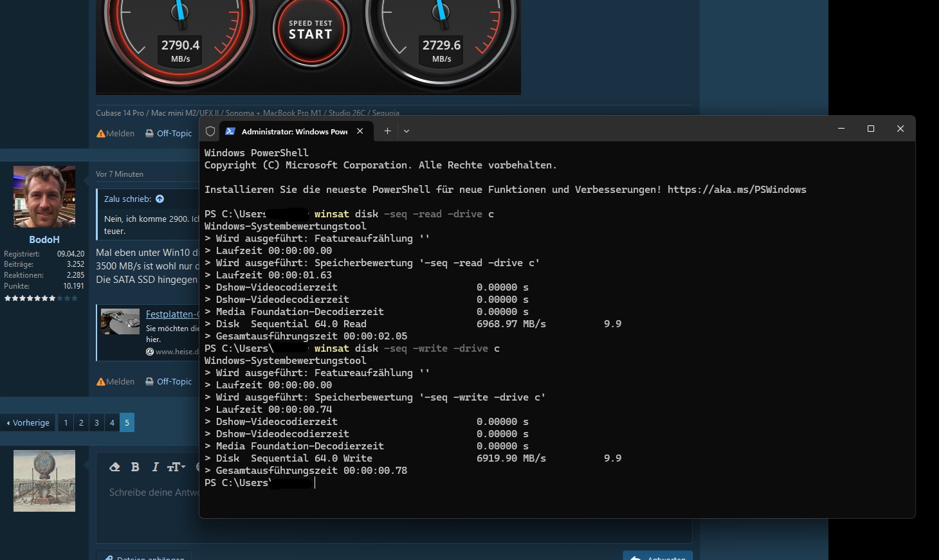Go to forum page 3
The height and width of the screenshot is (560, 939).
click(96, 422)
